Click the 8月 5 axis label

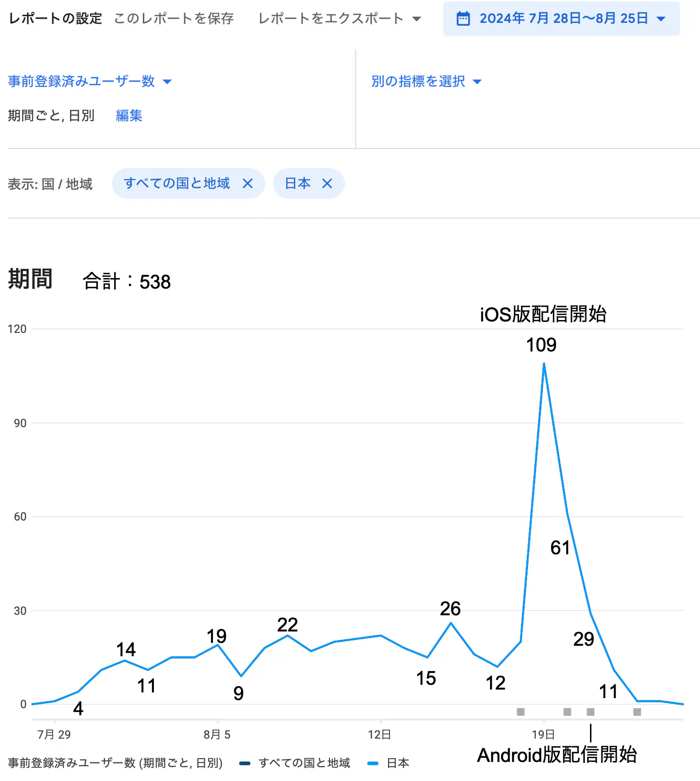[217, 735]
